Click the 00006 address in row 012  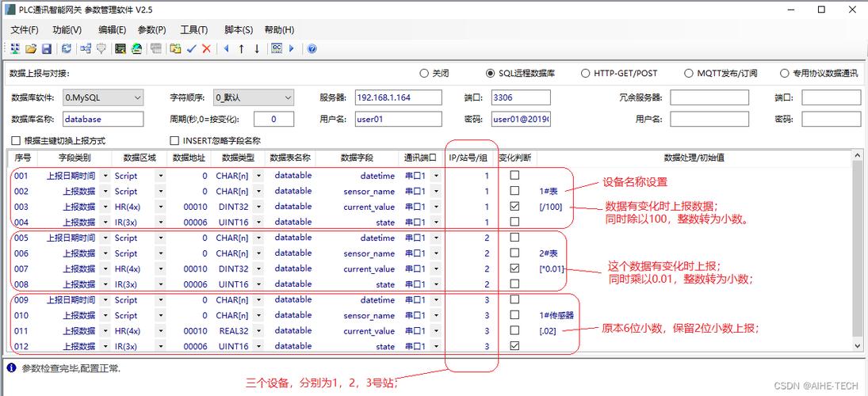coord(195,346)
